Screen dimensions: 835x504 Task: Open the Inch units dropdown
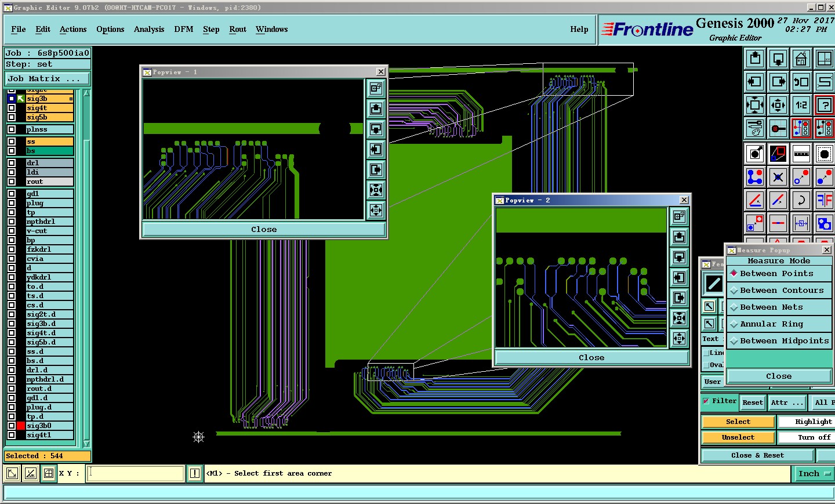pyautogui.click(x=814, y=474)
